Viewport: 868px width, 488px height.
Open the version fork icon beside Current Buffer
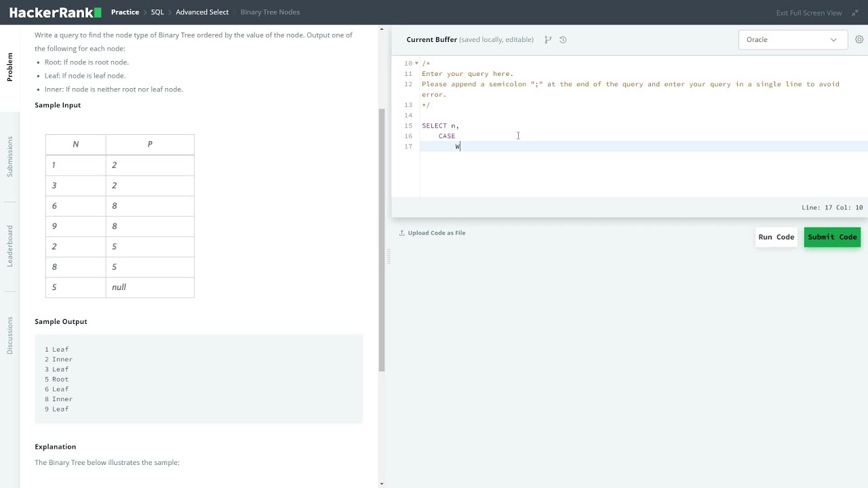click(548, 40)
